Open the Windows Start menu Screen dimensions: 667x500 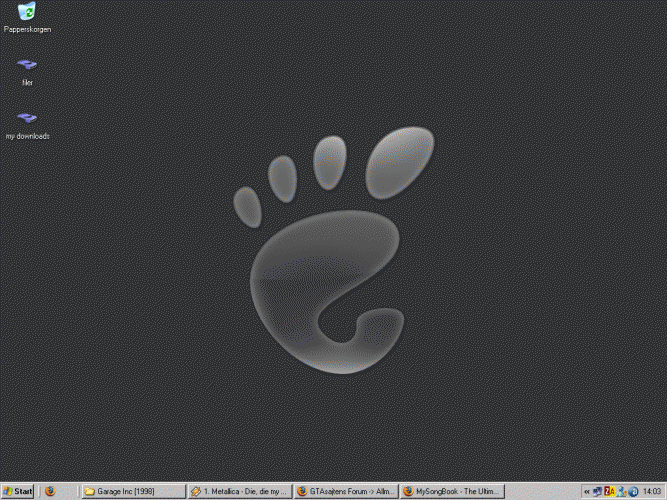[x=18, y=492]
